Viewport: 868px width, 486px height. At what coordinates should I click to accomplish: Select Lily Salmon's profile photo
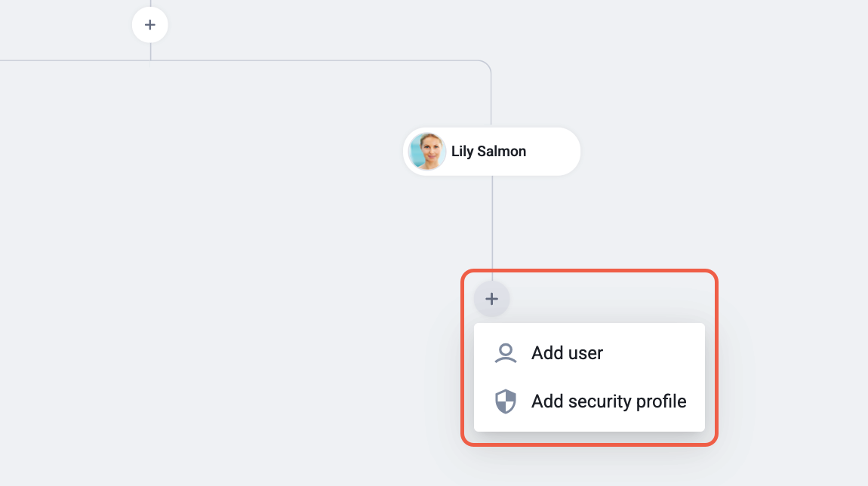426,151
